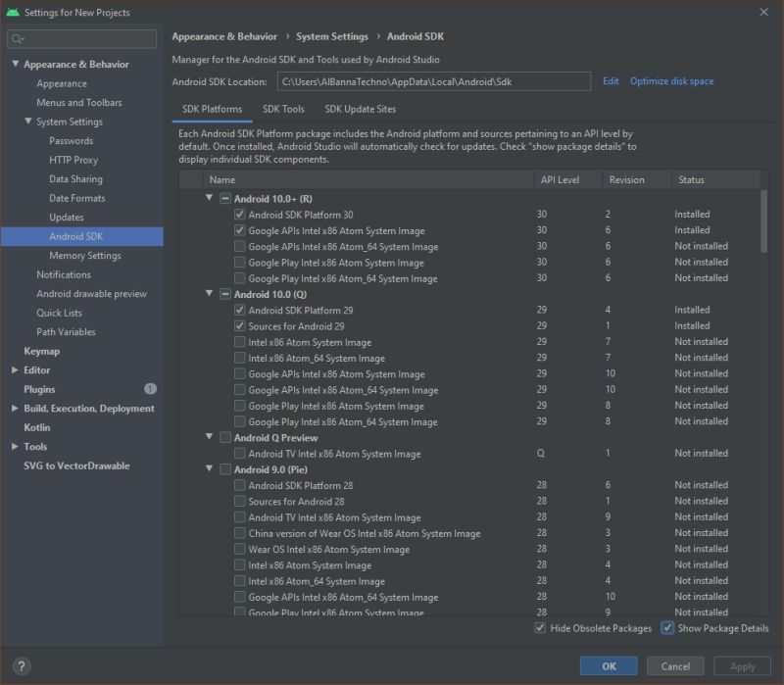Uncheck Android SDK Platform 30
The image size is (784, 685).
(239, 215)
